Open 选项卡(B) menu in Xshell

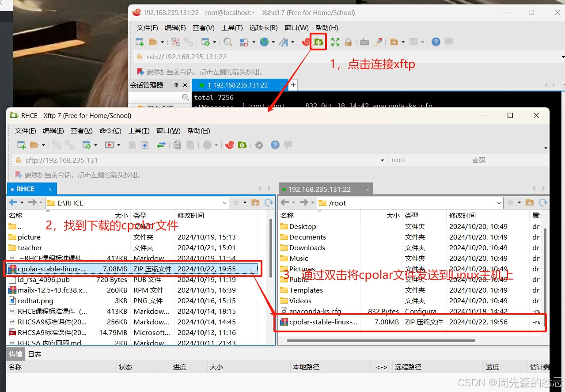[263, 27]
